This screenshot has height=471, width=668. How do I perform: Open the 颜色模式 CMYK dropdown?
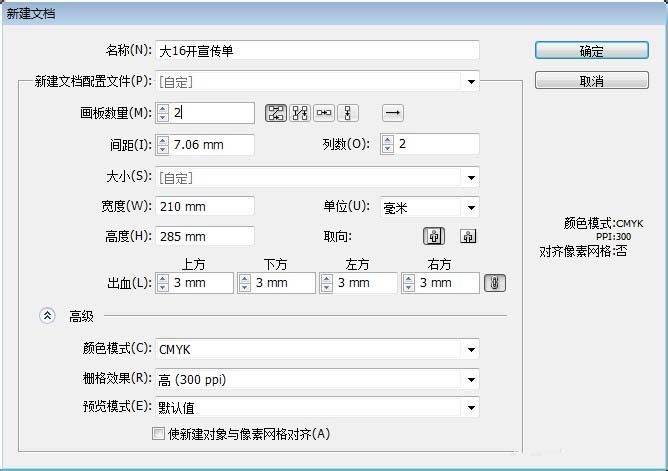(471, 350)
